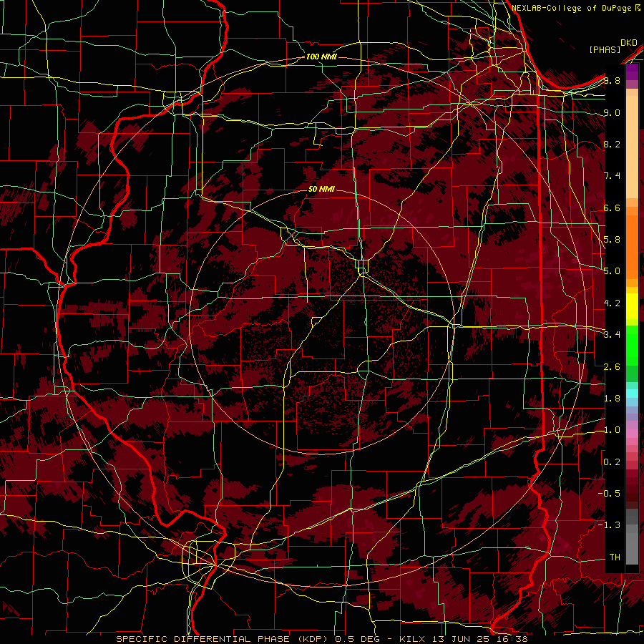Screen dimensions: 644x644
Task: Select the pink segment of the color bar
Action: tap(632, 434)
